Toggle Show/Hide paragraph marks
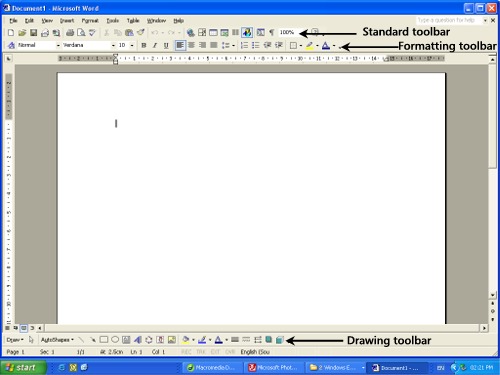Screen dimensions: 500x375 pyautogui.click(x=272, y=33)
